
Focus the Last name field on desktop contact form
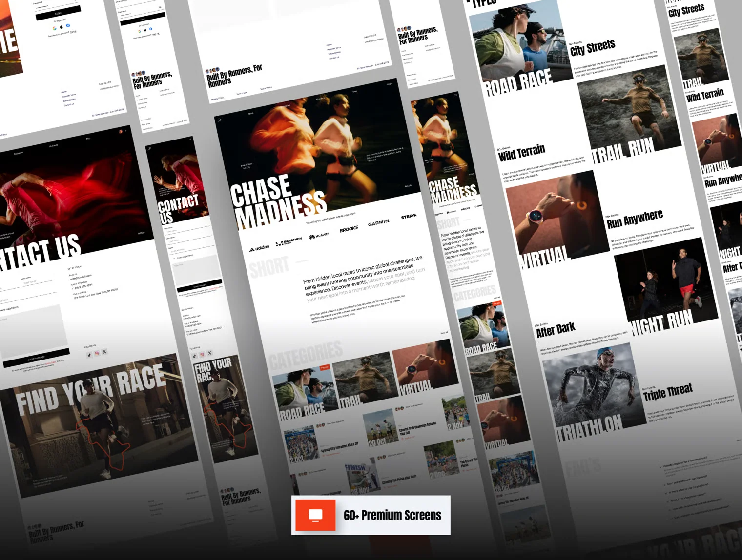click(x=38, y=282)
